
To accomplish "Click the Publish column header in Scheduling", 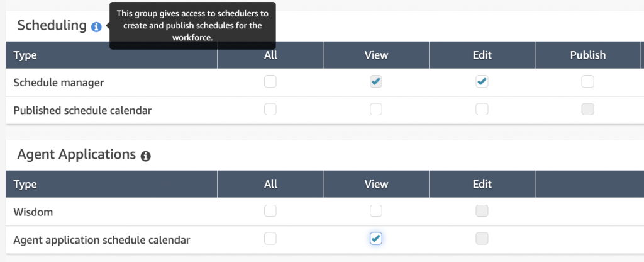I will coord(587,55).
